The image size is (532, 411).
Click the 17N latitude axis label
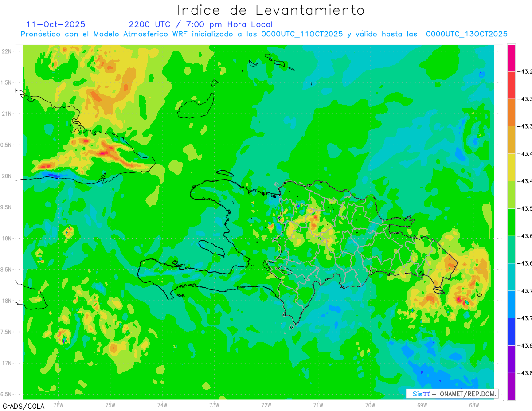[7, 363]
